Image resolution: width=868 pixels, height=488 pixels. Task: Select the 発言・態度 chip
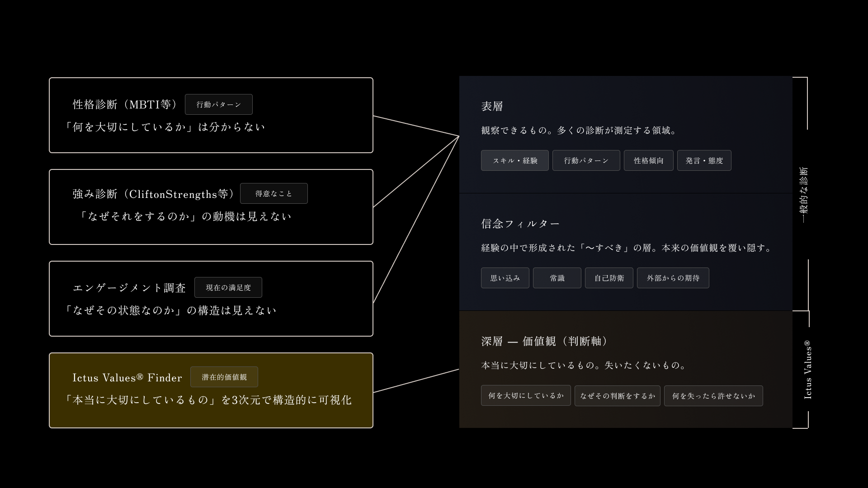point(704,160)
